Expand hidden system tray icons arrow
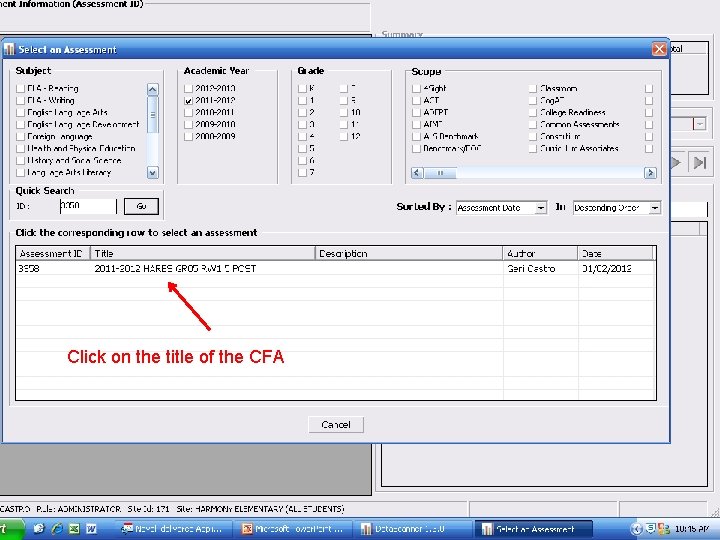This screenshot has height=540, width=720. pos(636,529)
